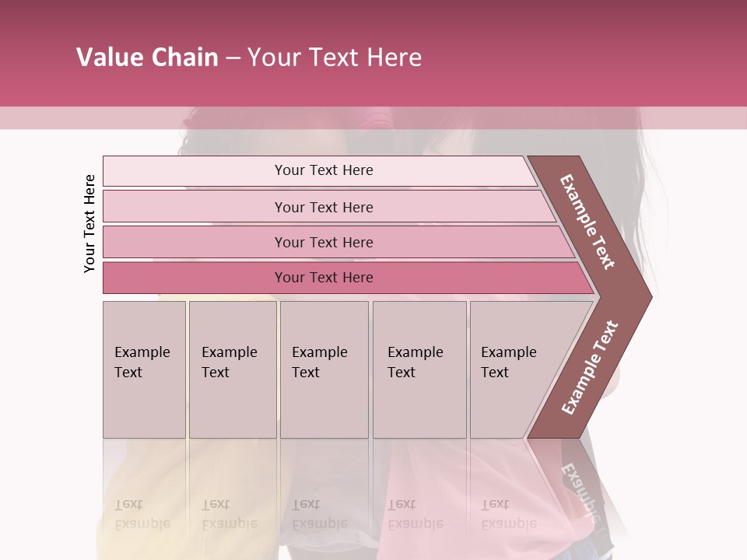Select the 'Value Chain' slide title text

click(147, 57)
